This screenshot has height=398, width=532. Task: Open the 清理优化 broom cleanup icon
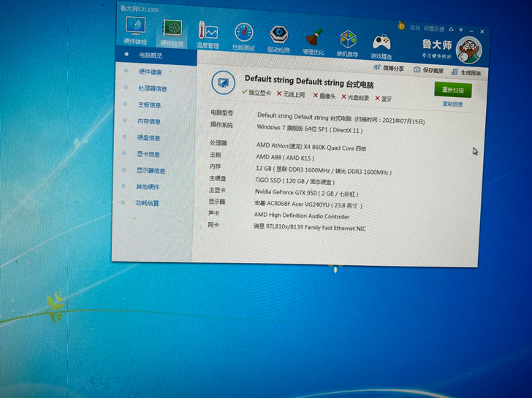tap(313, 42)
